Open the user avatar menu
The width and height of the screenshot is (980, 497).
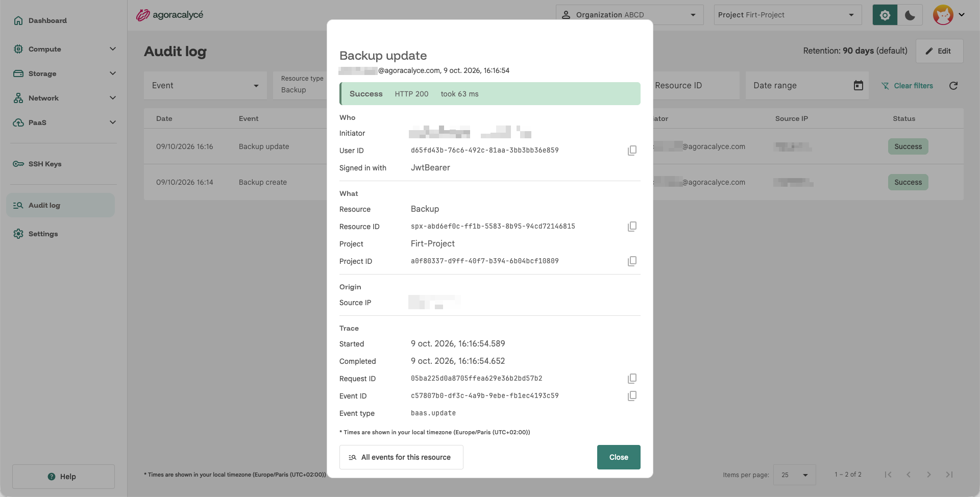click(949, 15)
